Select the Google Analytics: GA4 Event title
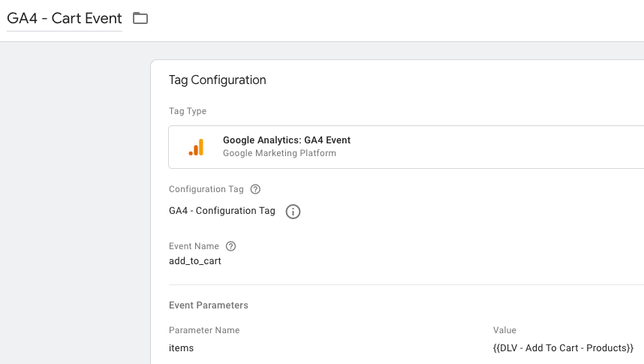Screen dimensions: 644x364 286,140
